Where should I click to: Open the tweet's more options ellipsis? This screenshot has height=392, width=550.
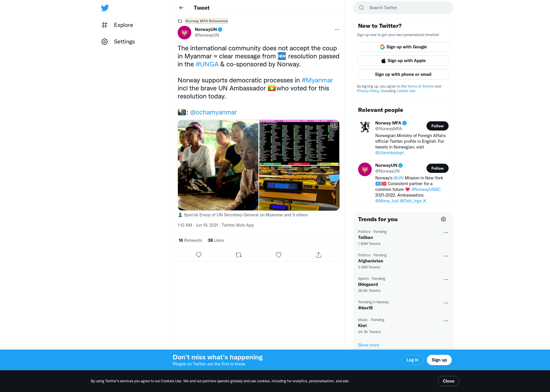(x=337, y=29)
